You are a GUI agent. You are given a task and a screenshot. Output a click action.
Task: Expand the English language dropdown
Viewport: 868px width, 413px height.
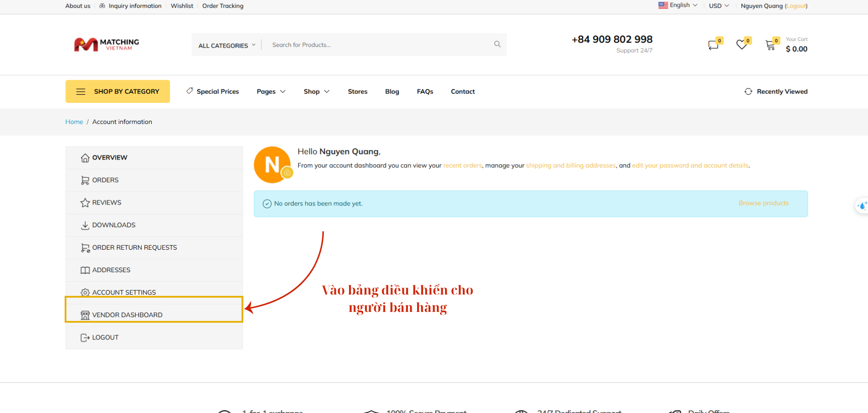pos(678,5)
